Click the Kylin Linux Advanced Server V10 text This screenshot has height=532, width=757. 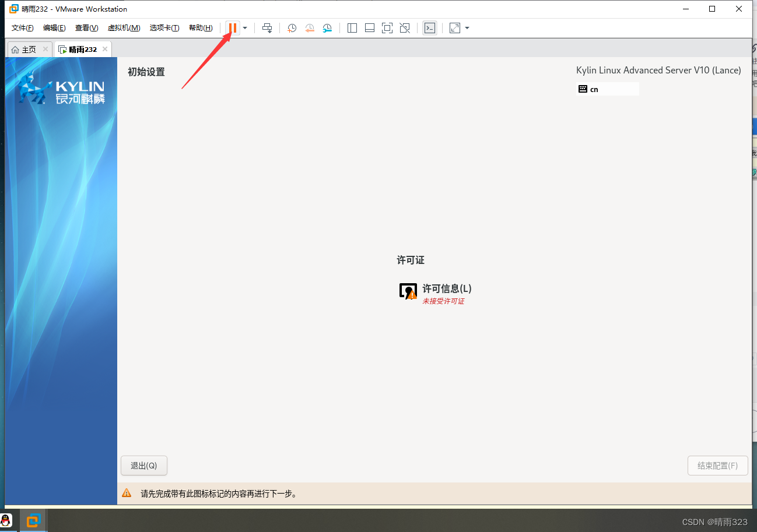[658, 71]
